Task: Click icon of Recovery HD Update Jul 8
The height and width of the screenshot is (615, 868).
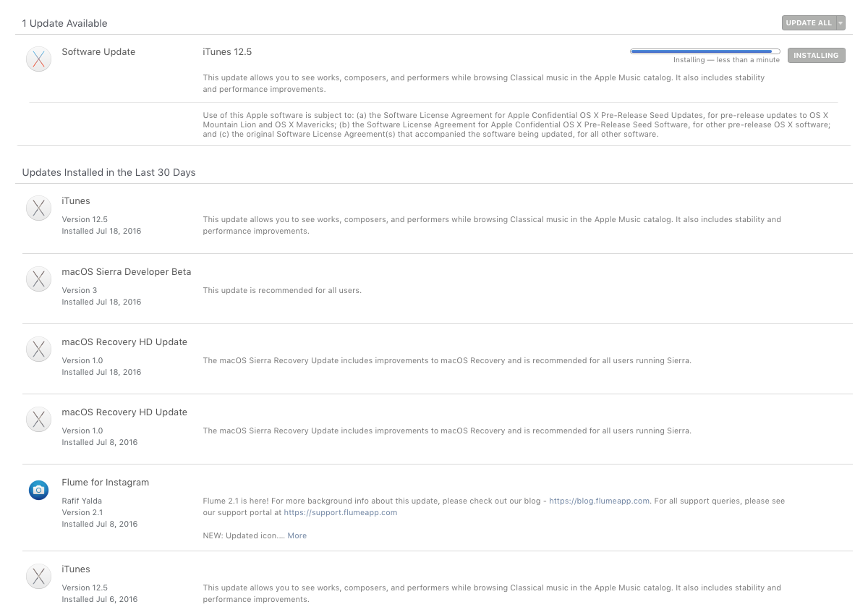Action: click(38, 420)
